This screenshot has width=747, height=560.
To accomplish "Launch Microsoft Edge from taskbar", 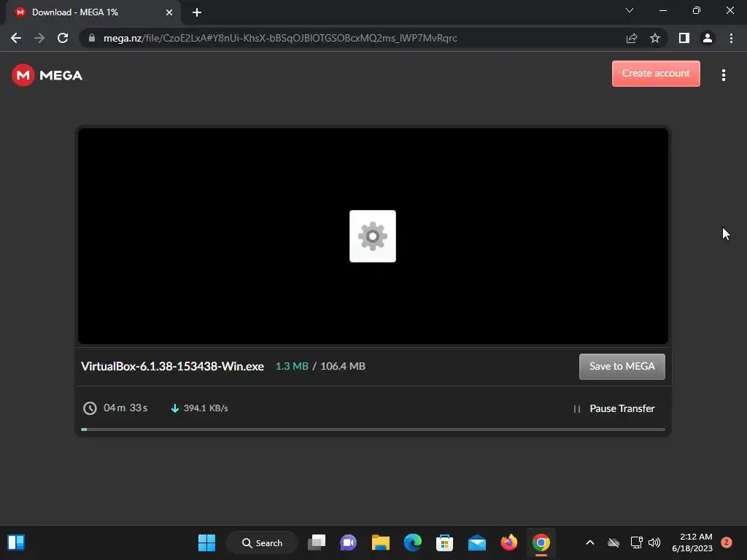I will [x=413, y=542].
